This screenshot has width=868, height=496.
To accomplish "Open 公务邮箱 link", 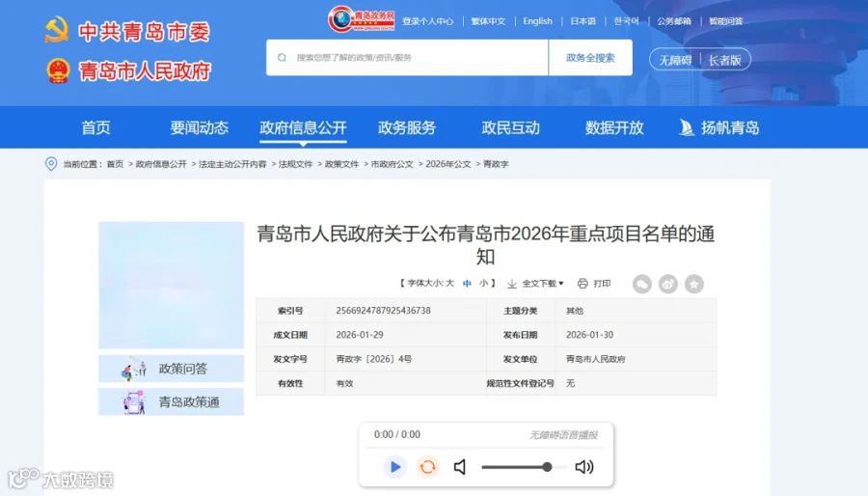I will pos(674,21).
